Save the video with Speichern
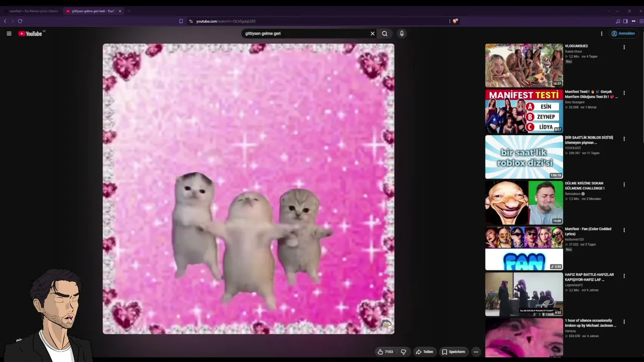This screenshot has width=644, height=362. (x=453, y=352)
